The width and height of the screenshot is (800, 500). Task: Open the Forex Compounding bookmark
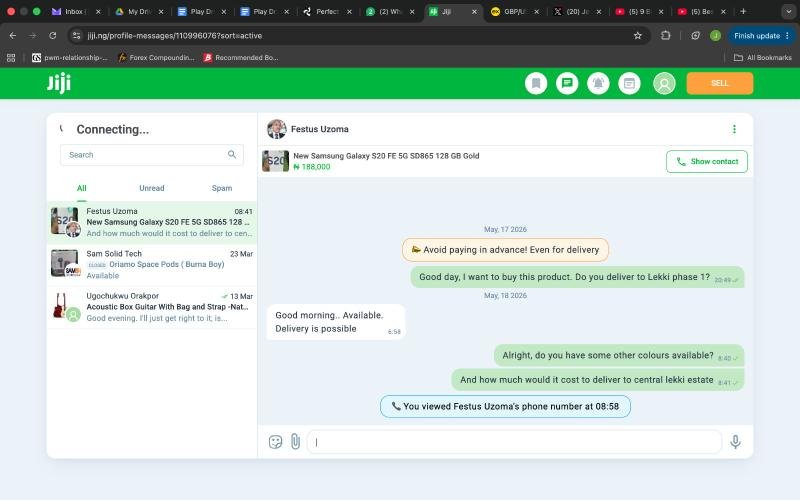[x=156, y=58]
